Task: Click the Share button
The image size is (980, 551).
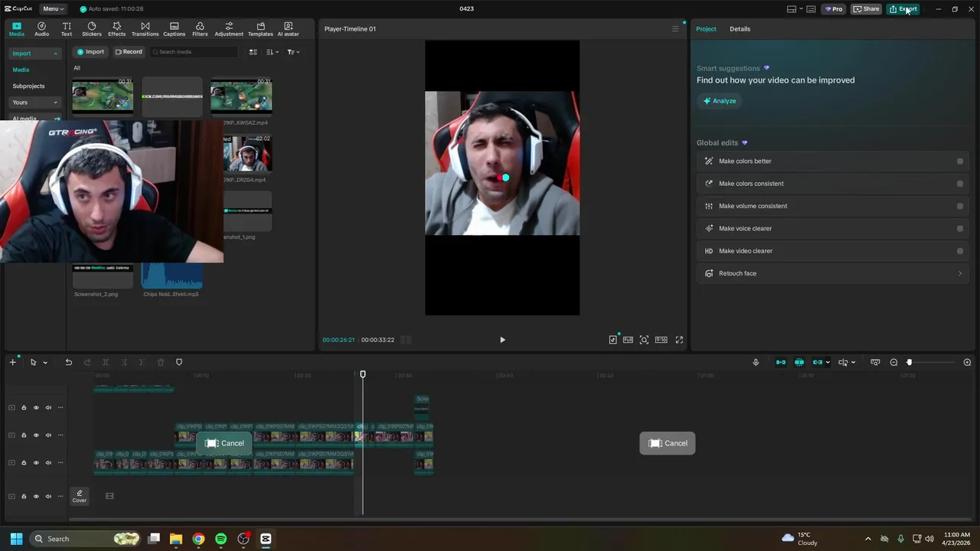Action: [866, 9]
